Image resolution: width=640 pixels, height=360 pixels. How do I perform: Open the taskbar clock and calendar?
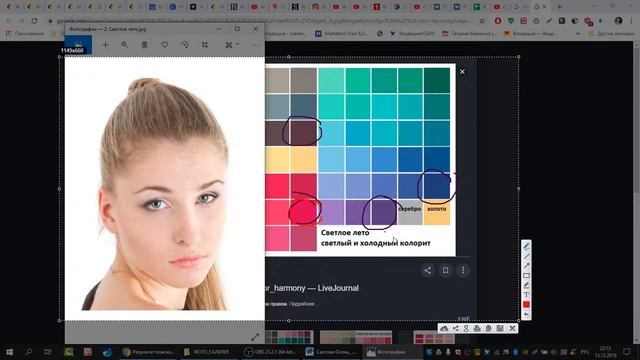point(606,352)
